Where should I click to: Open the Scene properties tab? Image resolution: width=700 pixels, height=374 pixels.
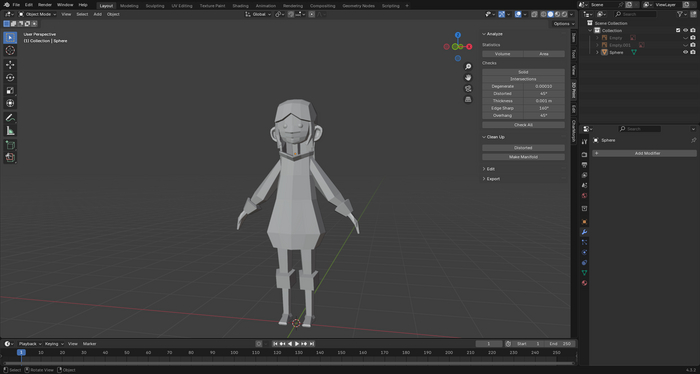click(584, 185)
